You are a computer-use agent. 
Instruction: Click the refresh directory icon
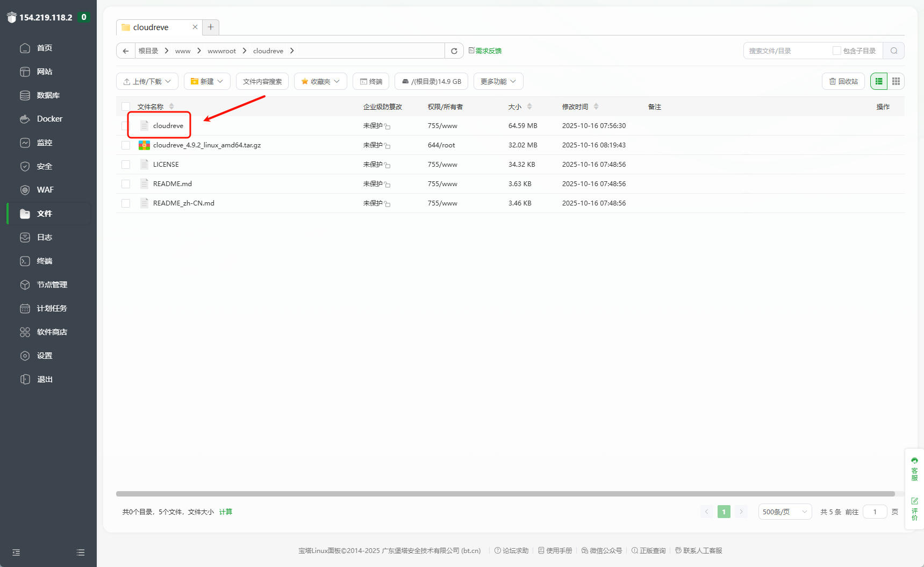[x=454, y=51]
